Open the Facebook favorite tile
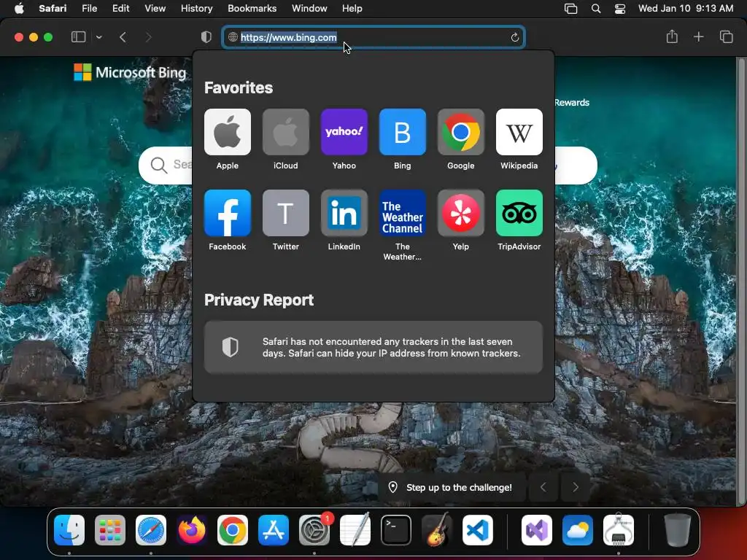The height and width of the screenshot is (560, 747). coord(228,213)
